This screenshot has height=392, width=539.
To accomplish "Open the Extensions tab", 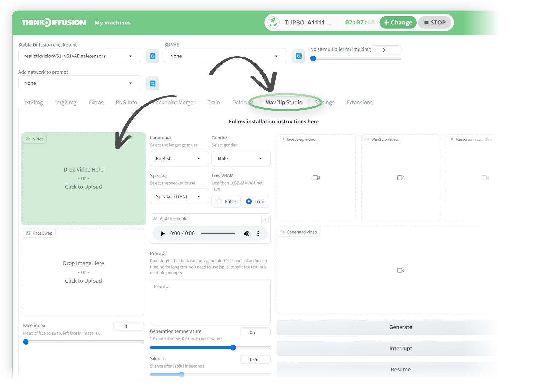I will (359, 102).
